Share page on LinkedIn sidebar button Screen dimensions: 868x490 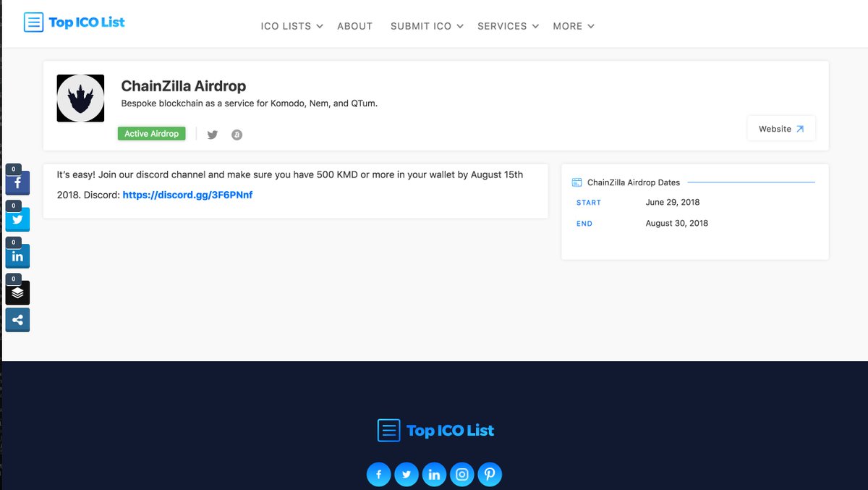[17, 256]
